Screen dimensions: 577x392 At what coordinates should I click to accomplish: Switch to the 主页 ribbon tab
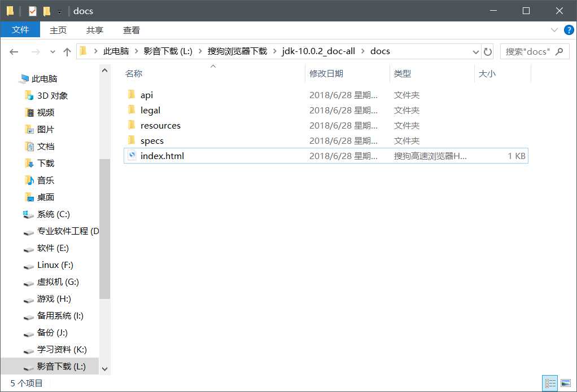pyautogui.click(x=58, y=30)
